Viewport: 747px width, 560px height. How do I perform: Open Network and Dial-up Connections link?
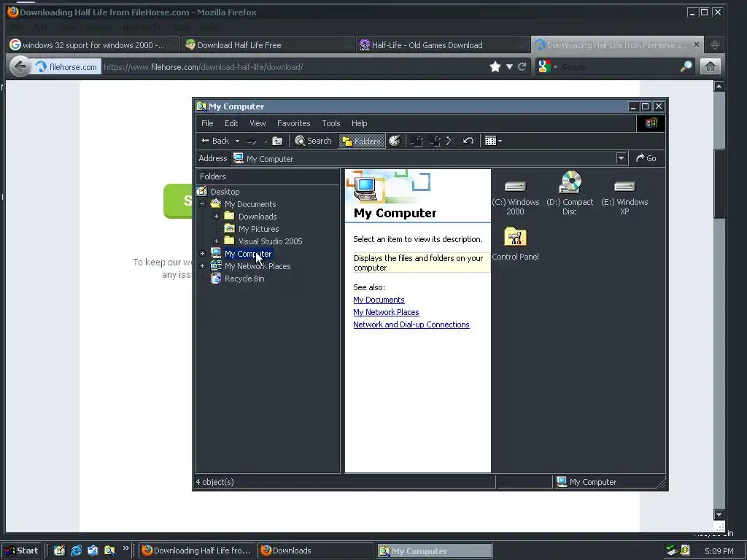411,324
